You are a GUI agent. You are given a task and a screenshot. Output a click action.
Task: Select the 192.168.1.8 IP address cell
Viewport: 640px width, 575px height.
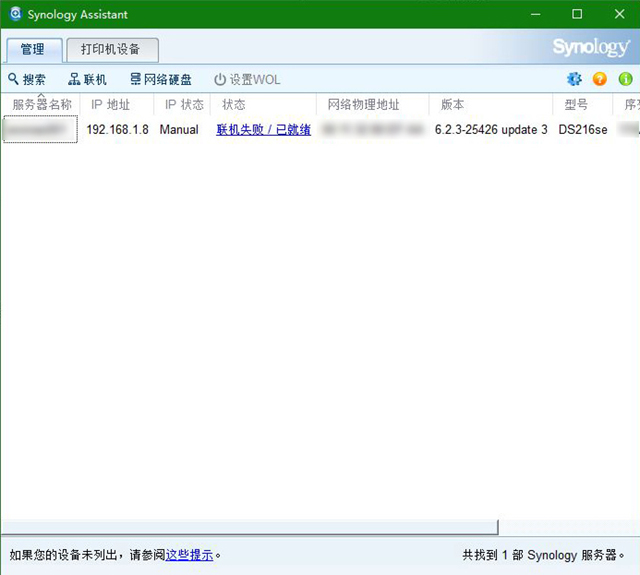tap(118, 130)
